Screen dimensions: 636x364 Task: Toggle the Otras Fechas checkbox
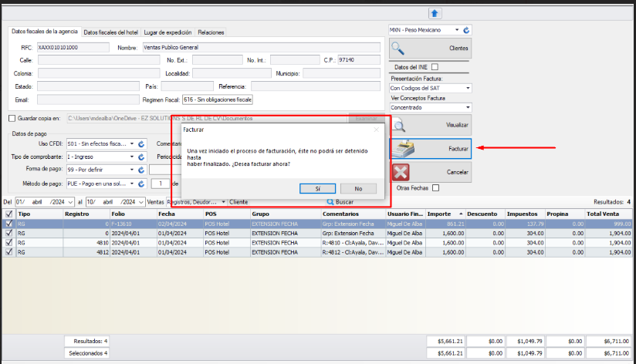435,188
